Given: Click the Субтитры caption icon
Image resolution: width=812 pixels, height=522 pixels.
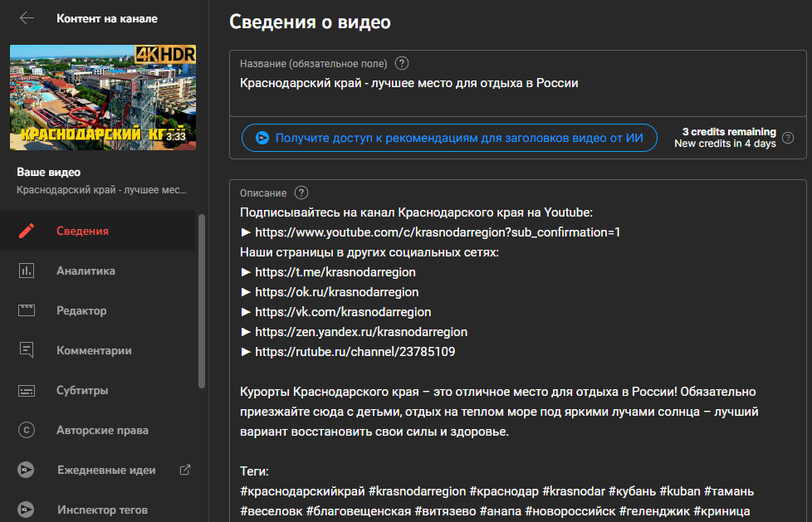Looking at the screenshot, I should pos(27,391).
